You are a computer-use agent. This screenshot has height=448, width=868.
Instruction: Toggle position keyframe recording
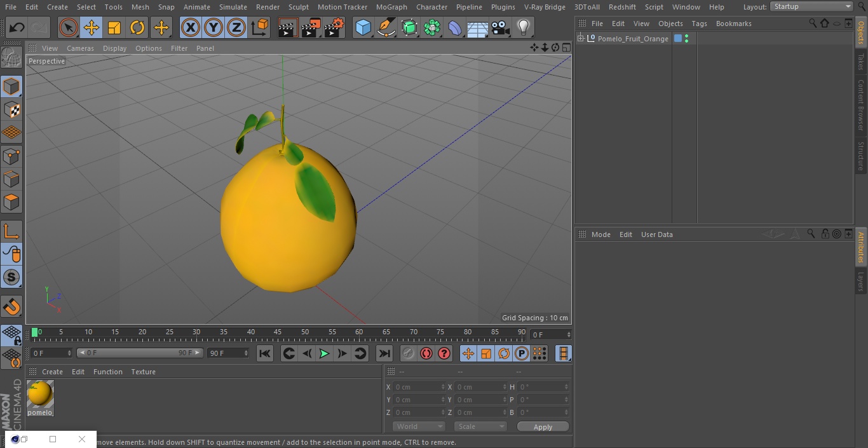point(468,353)
